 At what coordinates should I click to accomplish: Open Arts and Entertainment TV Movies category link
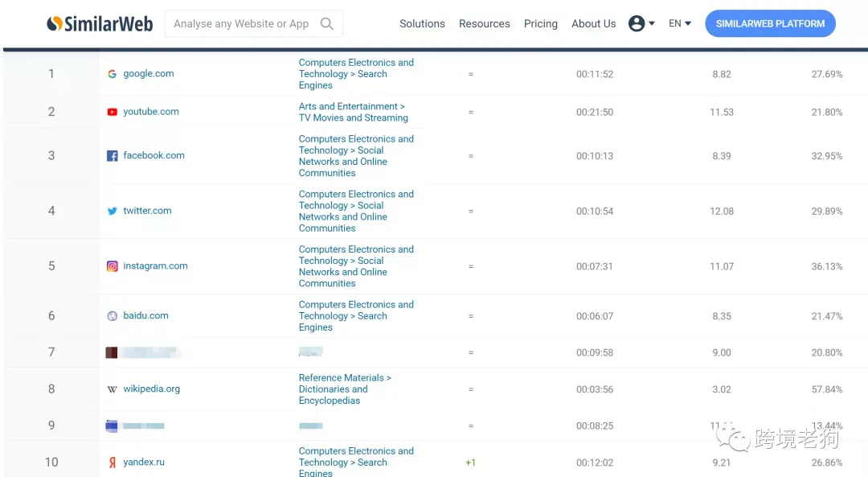tap(353, 112)
